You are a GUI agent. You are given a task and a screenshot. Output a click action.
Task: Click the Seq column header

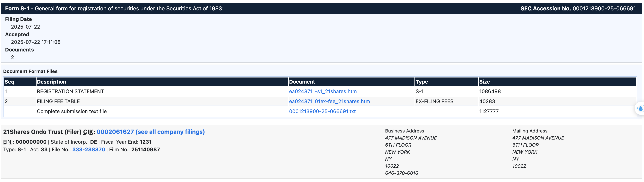click(10, 82)
